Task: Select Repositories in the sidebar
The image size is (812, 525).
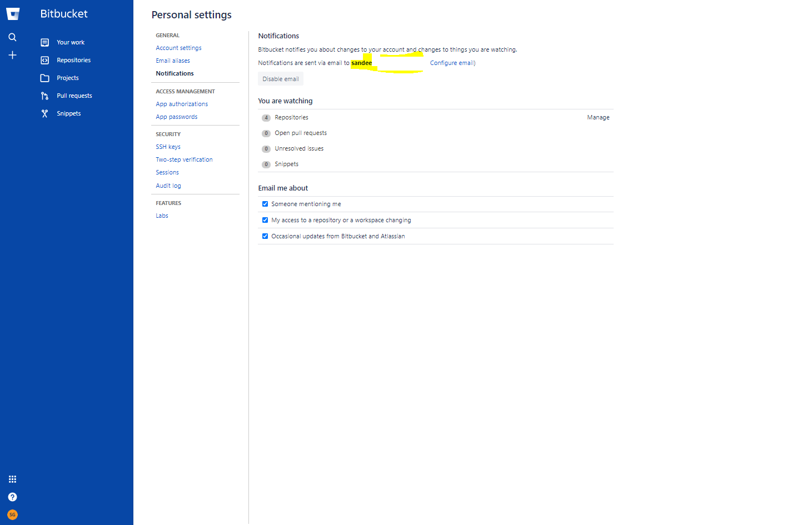Action: (x=73, y=60)
